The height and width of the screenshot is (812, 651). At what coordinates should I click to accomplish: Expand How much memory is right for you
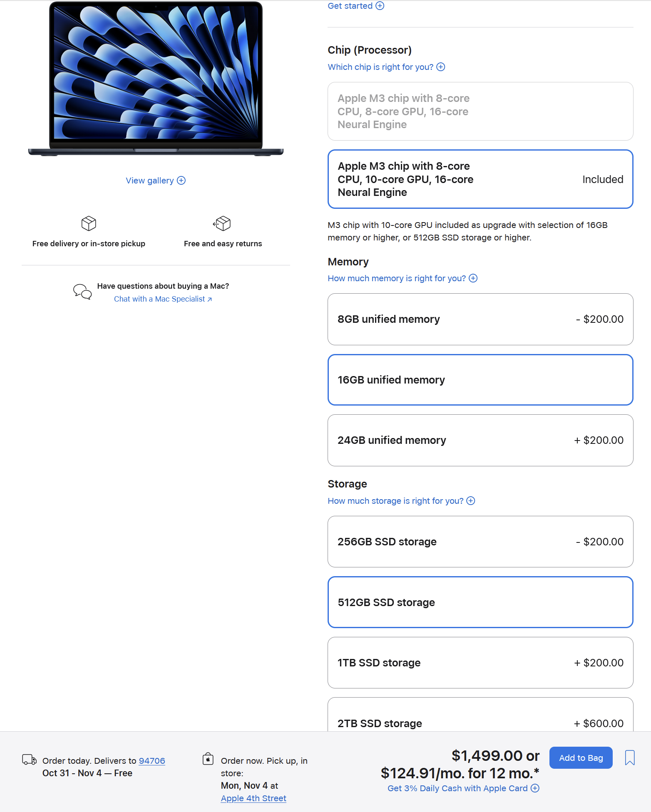pyautogui.click(x=403, y=278)
